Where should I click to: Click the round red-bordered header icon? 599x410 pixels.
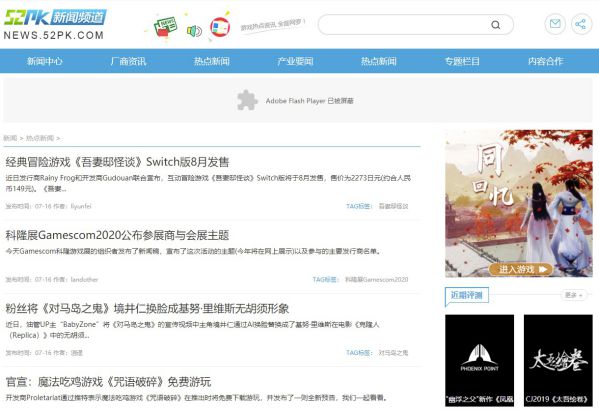(220, 28)
